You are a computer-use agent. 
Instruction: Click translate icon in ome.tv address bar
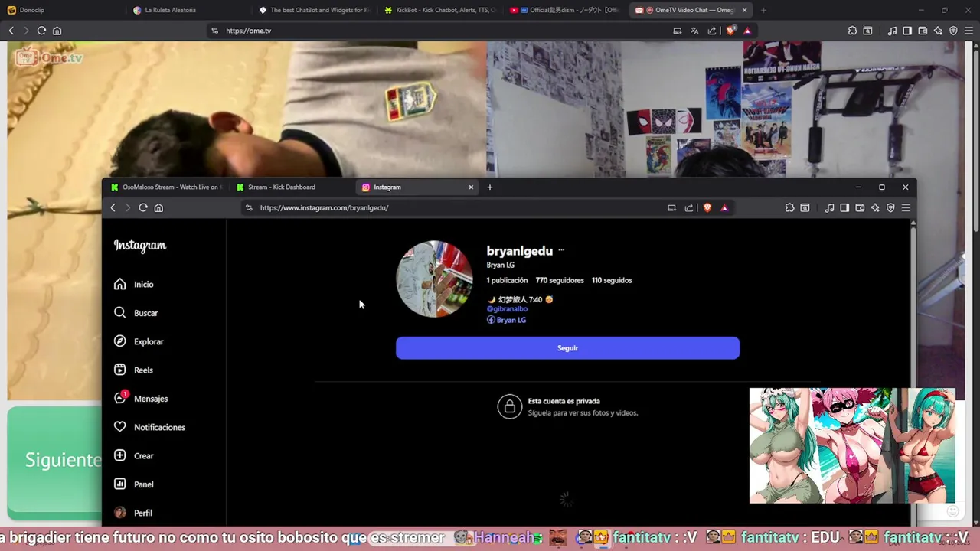pos(694,31)
